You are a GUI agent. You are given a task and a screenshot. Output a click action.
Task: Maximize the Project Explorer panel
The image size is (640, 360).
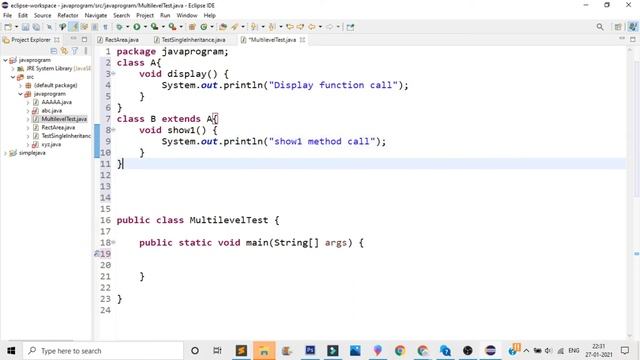pyautogui.click(x=84, y=40)
